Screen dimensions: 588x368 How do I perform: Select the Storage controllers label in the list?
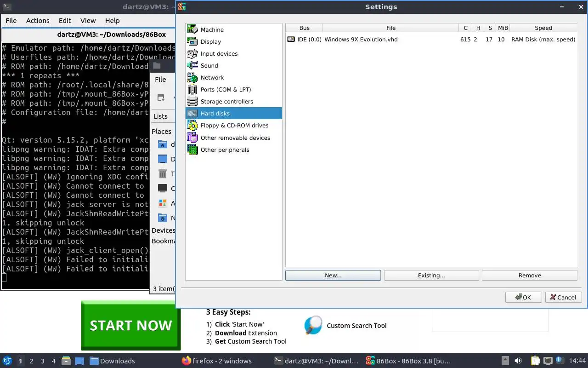click(x=227, y=101)
